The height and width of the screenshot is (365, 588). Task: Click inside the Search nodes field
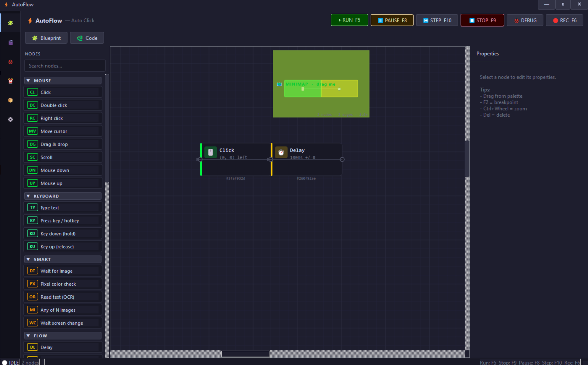click(65, 66)
